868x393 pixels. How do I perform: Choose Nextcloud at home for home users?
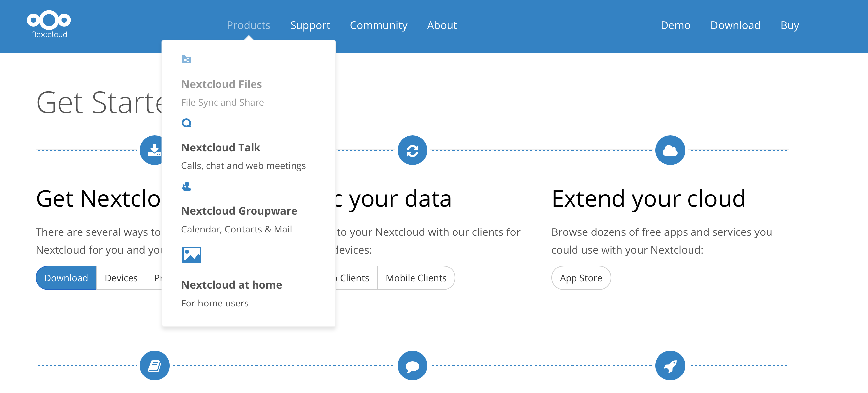click(232, 285)
